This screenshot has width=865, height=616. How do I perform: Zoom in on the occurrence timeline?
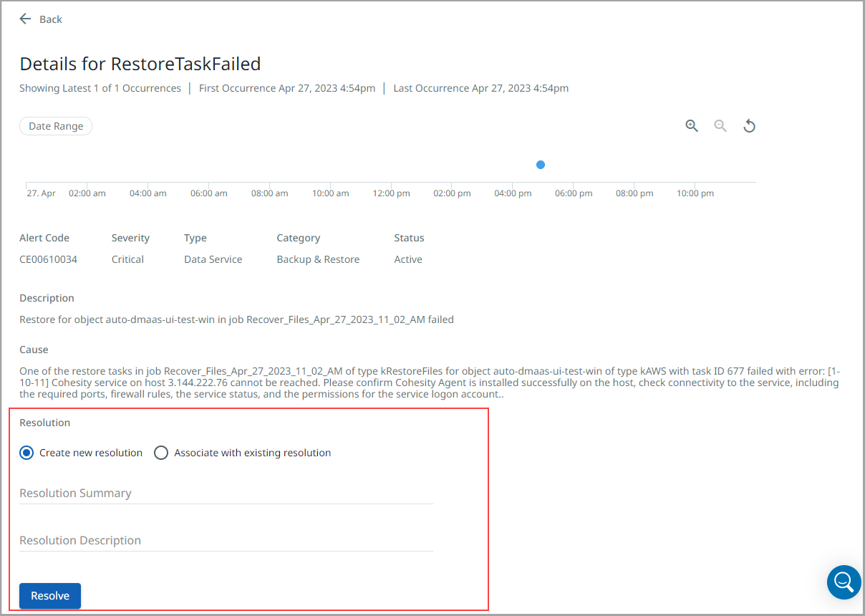[x=692, y=126]
